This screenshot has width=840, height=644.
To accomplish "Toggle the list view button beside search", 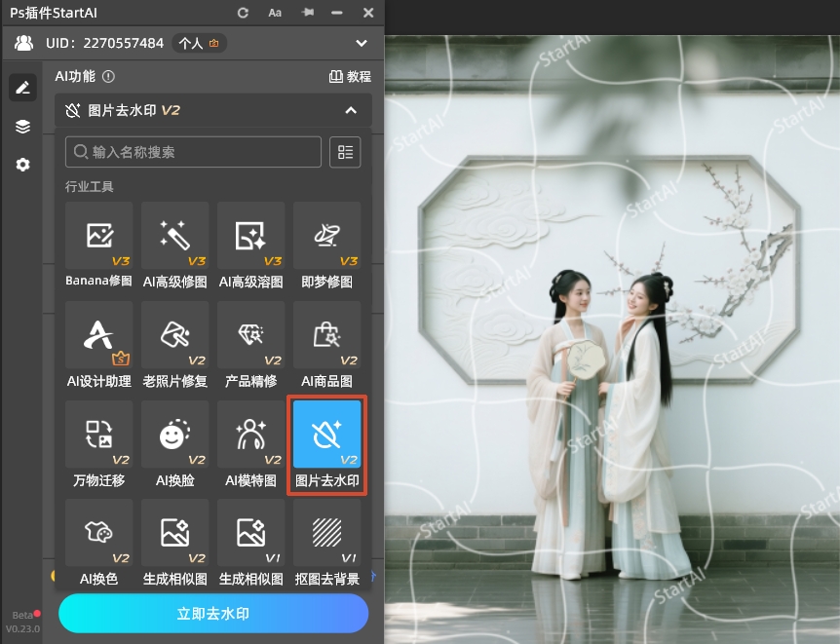I will click(345, 152).
